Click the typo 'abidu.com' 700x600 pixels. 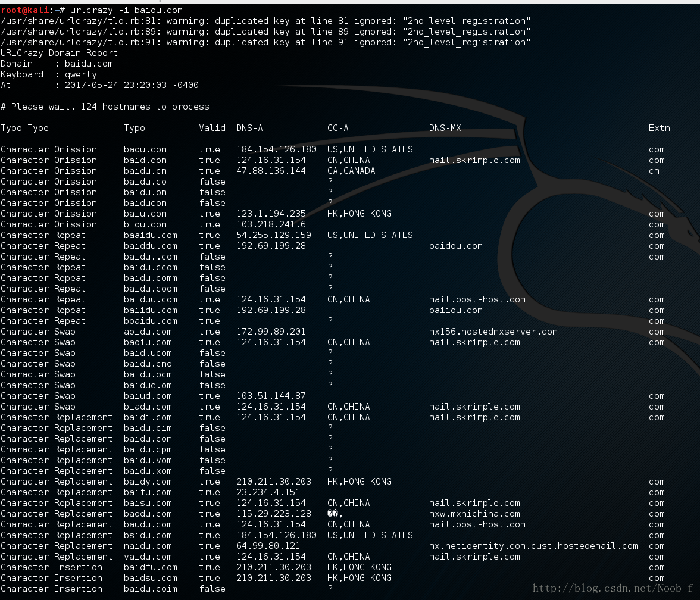tap(148, 331)
